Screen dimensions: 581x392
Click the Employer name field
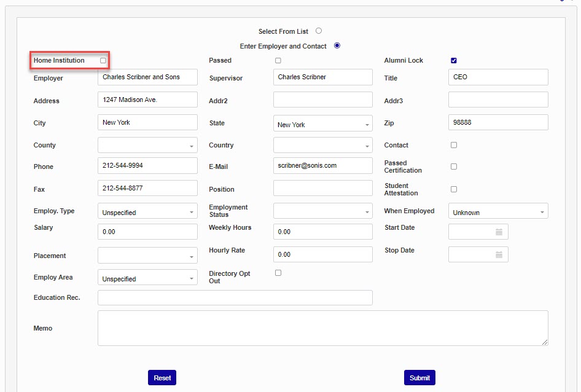pyautogui.click(x=147, y=77)
